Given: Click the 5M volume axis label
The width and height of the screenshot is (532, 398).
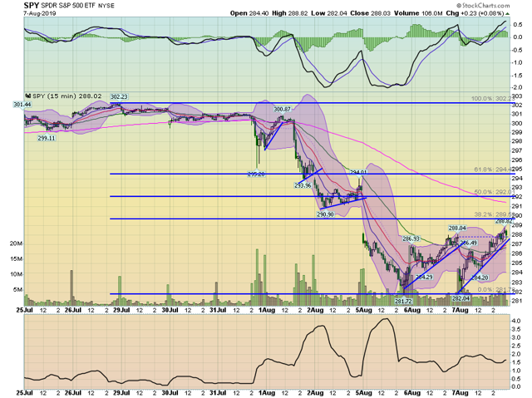Looking at the screenshot, I should [17, 290].
